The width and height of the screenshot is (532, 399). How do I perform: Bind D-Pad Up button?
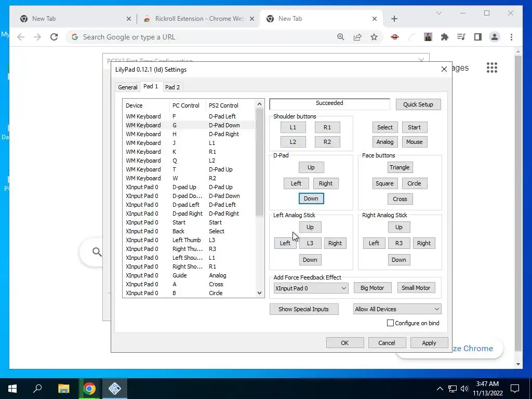pyautogui.click(x=311, y=167)
